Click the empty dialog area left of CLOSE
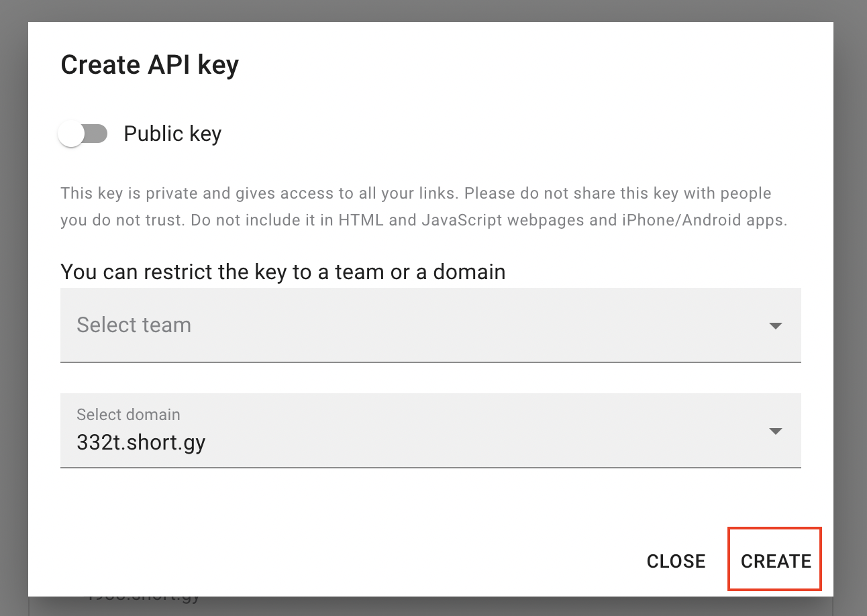867x616 pixels. 336,561
